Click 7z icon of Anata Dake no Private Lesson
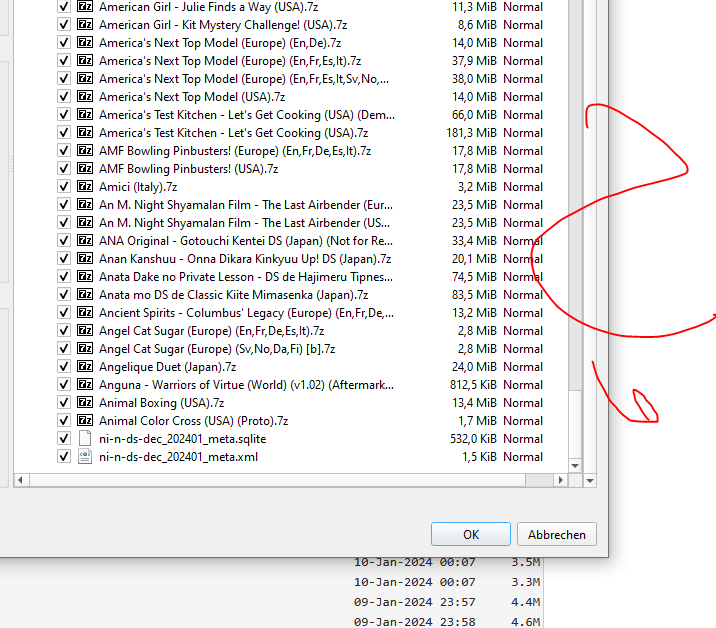 (85, 276)
